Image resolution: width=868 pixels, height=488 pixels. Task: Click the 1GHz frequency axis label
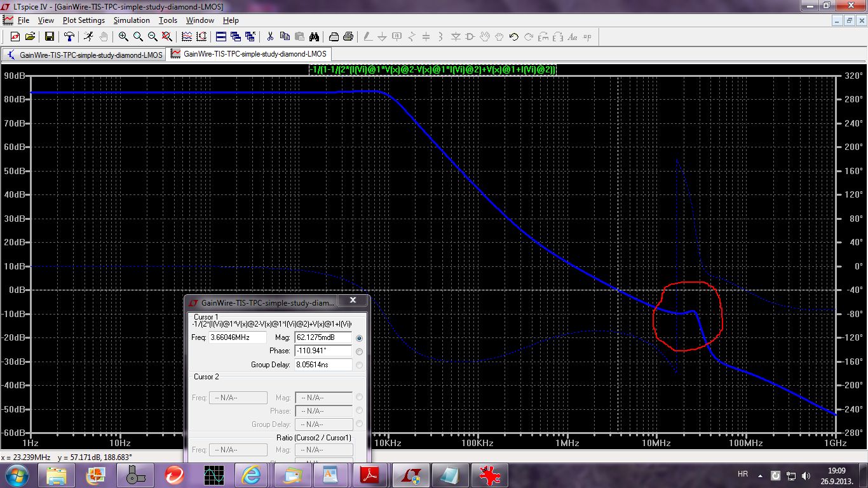[x=834, y=442]
